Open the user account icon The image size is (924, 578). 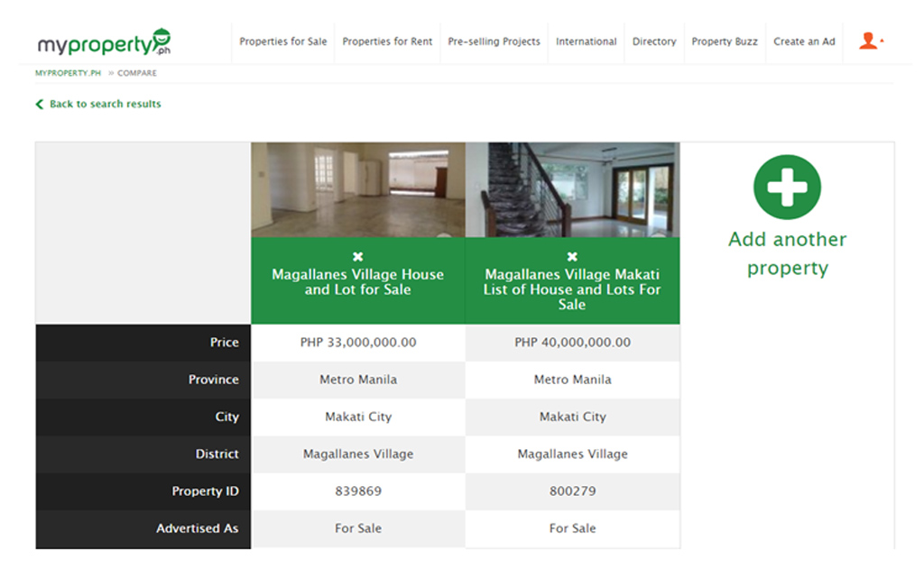868,41
